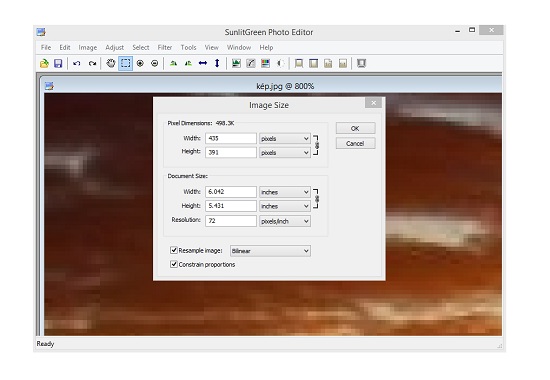This screenshot has width=550, height=380.
Task: Click the Undo arrow icon
Action: (x=76, y=64)
